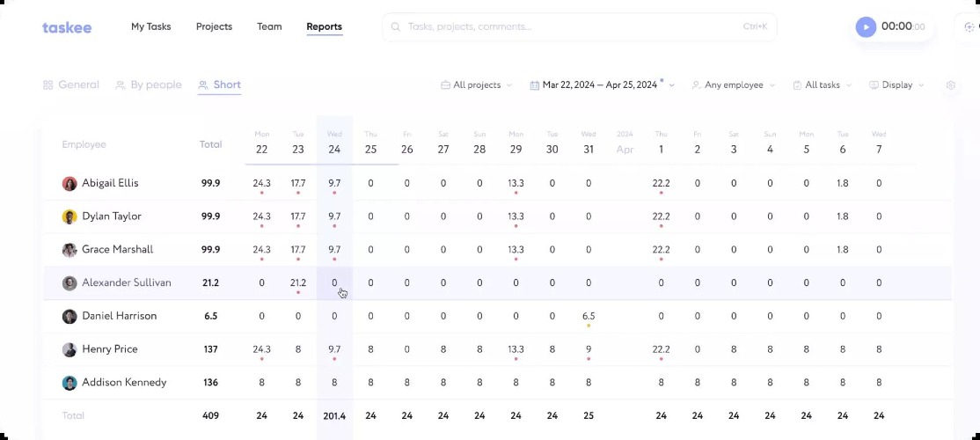980x440 pixels.
Task: Click chevron next to the date range
Action: [x=672, y=85]
